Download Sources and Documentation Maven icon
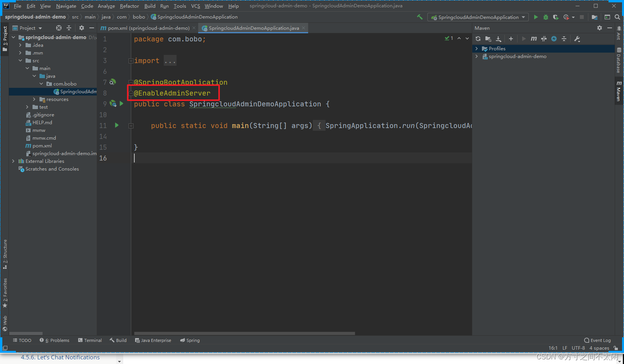Image resolution: width=624 pixels, height=364 pixels. 499,39
